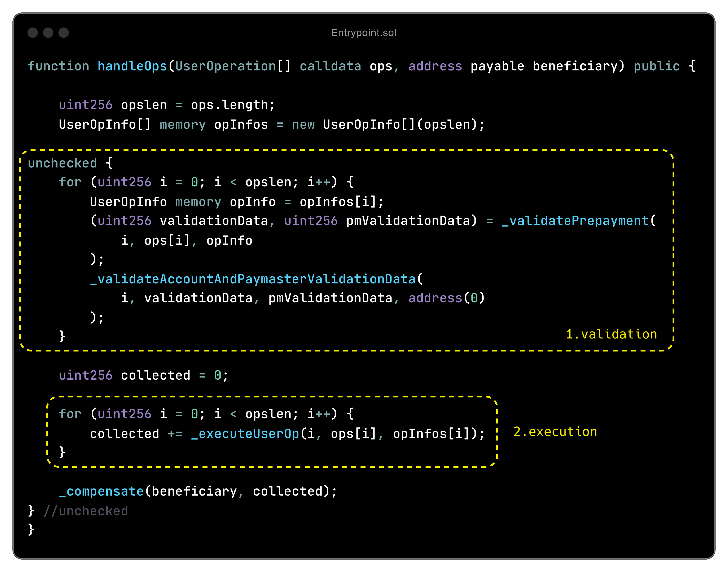Click the collected variable declaration
The height and width of the screenshot is (572, 728).
156,375
